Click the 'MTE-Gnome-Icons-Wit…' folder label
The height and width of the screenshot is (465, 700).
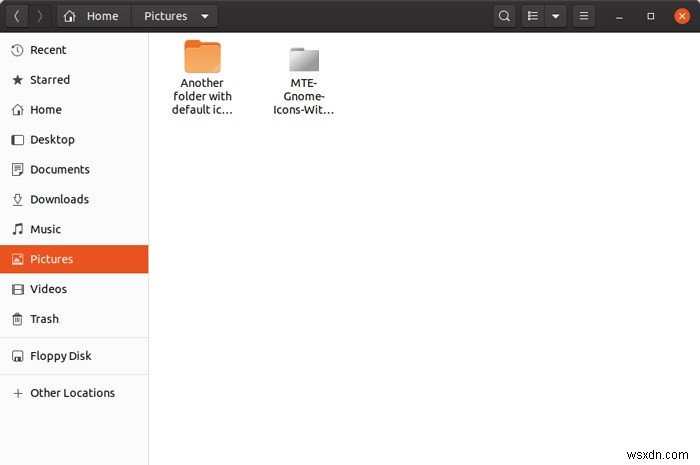(x=304, y=96)
